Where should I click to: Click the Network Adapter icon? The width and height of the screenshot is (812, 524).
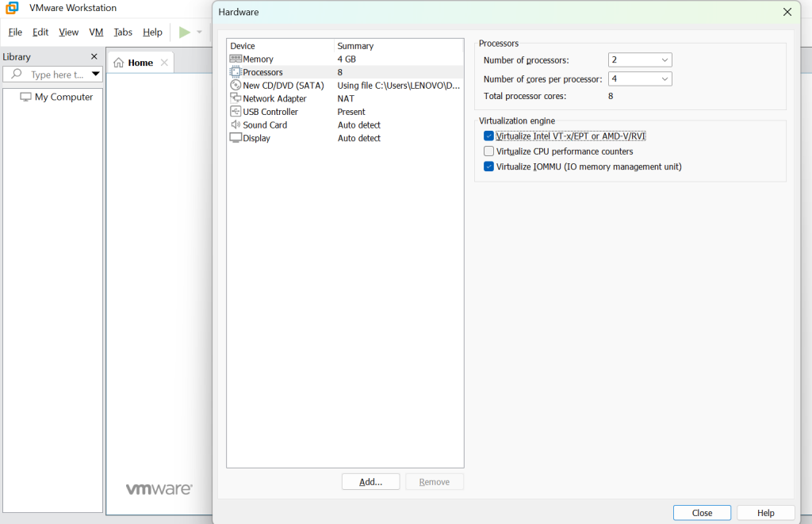tap(236, 98)
